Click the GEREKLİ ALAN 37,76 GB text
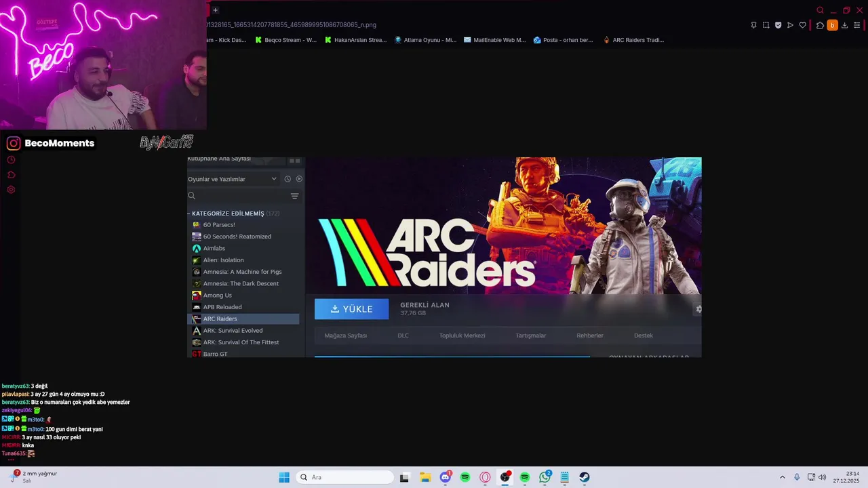 pos(425,308)
